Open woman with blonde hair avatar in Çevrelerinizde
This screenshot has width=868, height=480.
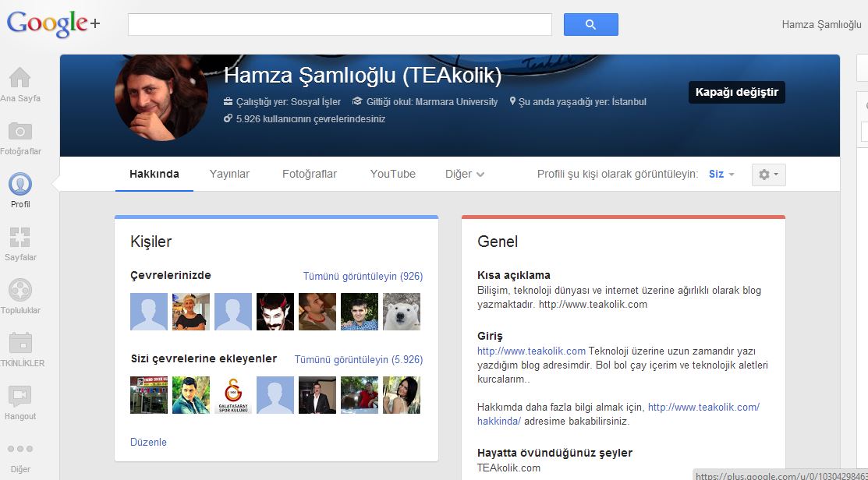191,312
